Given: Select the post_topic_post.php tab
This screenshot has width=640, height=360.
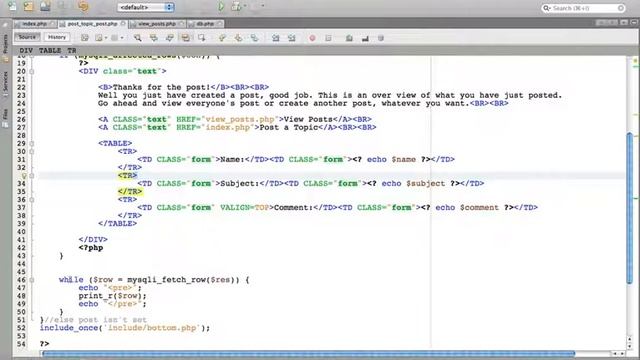Looking at the screenshot, I should tap(92, 24).
